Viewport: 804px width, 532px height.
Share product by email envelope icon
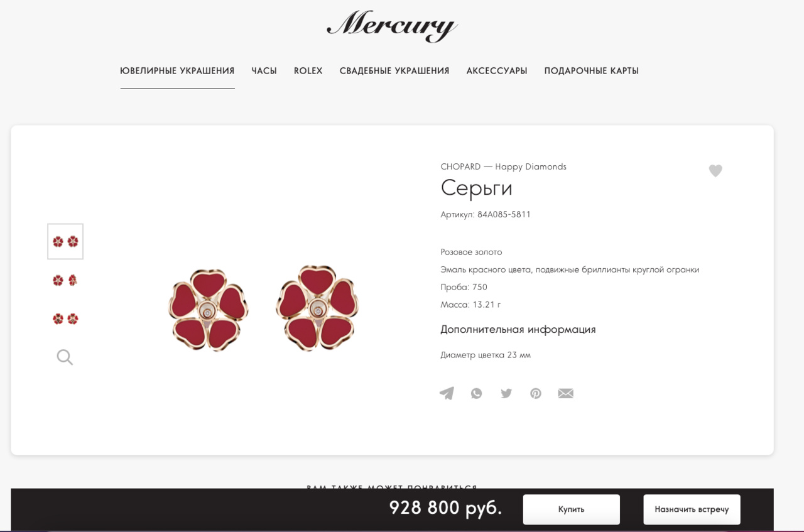(566, 393)
